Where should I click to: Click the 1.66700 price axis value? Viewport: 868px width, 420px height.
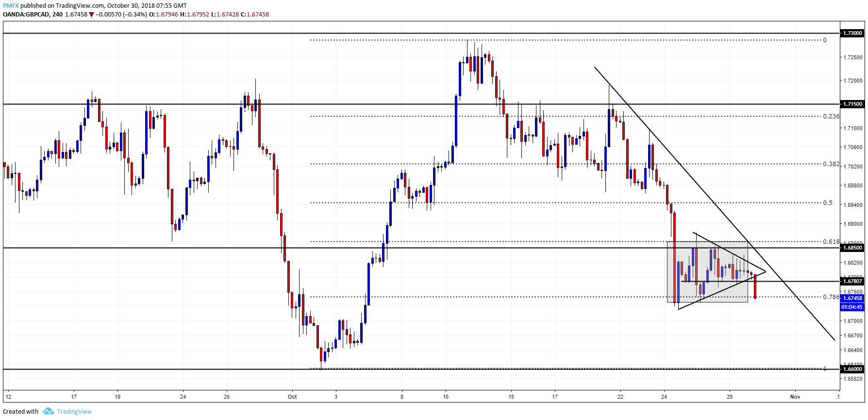pyautogui.click(x=853, y=336)
